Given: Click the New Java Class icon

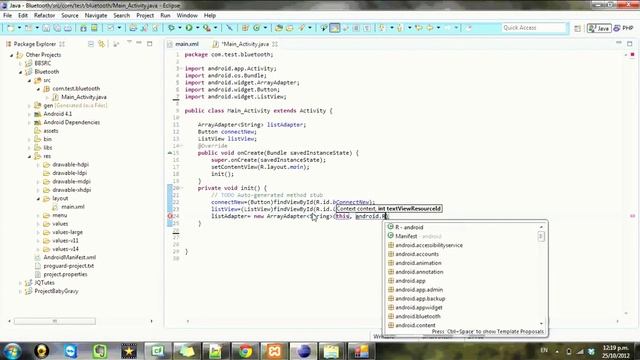Looking at the screenshot, I should [256, 28].
